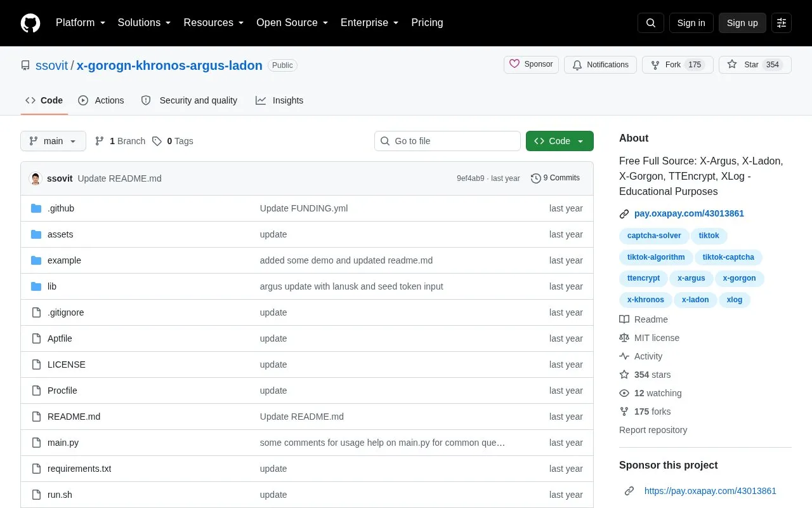Click the Sponsor heart button
This screenshot has height=508, width=812.
pos(532,65)
